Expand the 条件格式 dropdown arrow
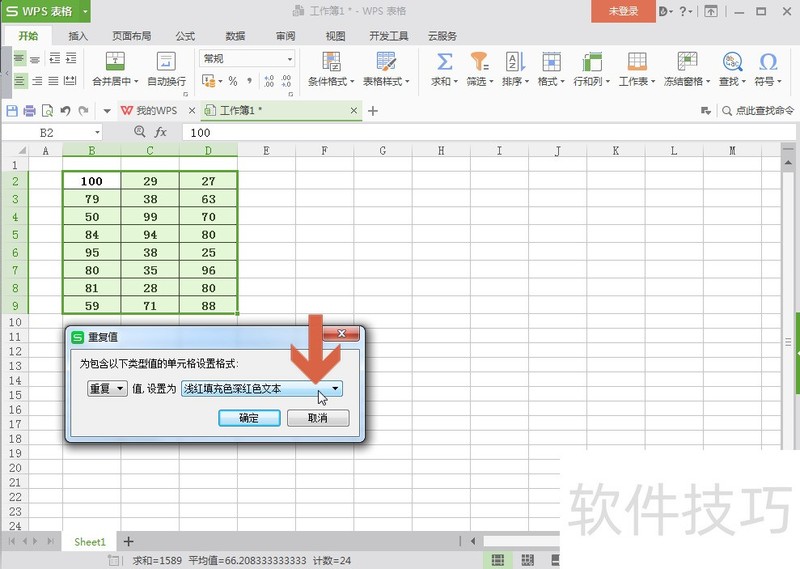The image size is (800, 569). tap(352, 82)
